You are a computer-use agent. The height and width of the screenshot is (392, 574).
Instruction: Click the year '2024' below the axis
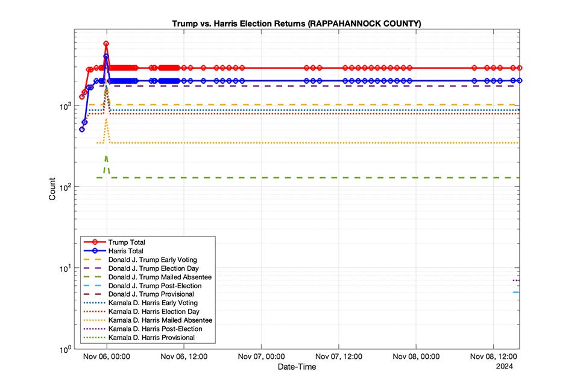click(505, 367)
